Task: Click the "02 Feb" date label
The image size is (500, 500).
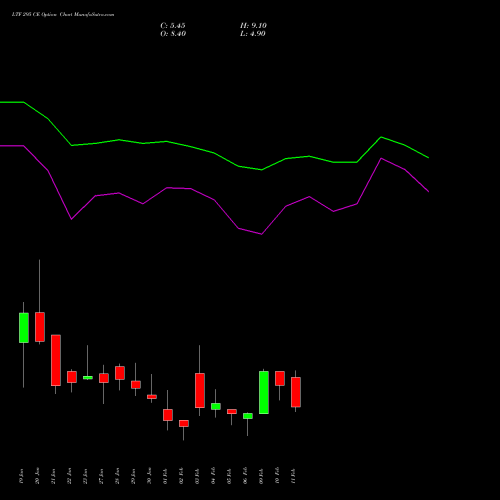Action: (181, 476)
